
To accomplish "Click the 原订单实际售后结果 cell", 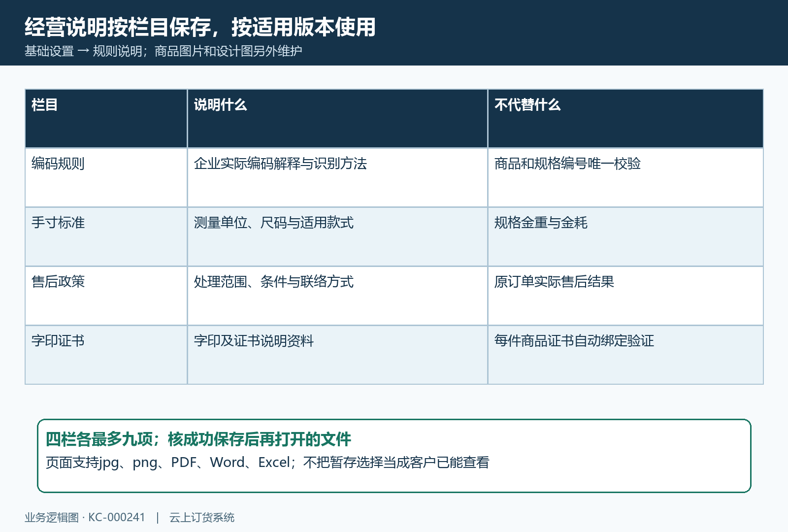I will [x=625, y=296].
